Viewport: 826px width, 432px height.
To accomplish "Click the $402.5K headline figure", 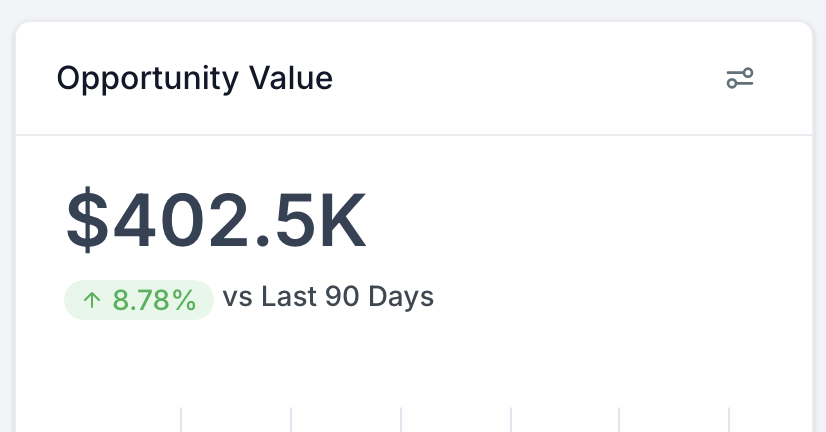I will (x=217, y=221).
